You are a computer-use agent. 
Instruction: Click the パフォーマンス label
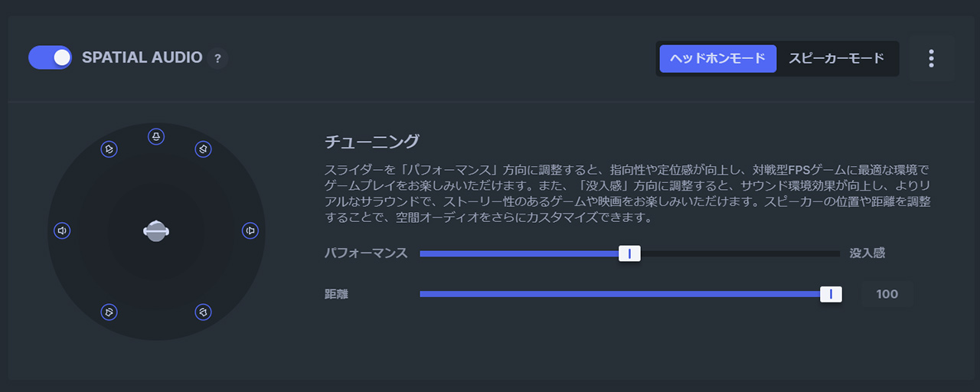(365, 253)
